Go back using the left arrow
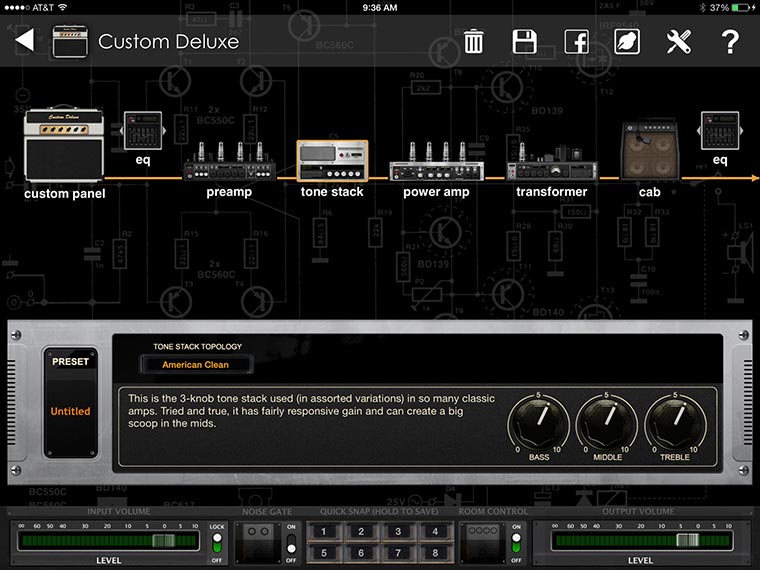 click(25, 40)
